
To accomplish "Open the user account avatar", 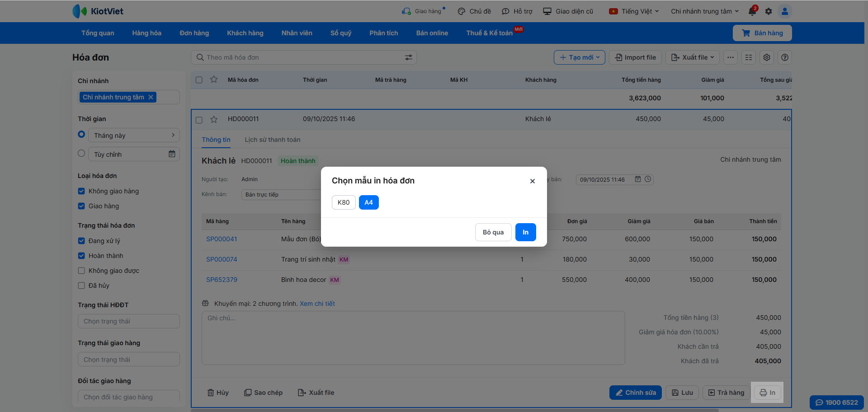I will click(x=785, y=11).
